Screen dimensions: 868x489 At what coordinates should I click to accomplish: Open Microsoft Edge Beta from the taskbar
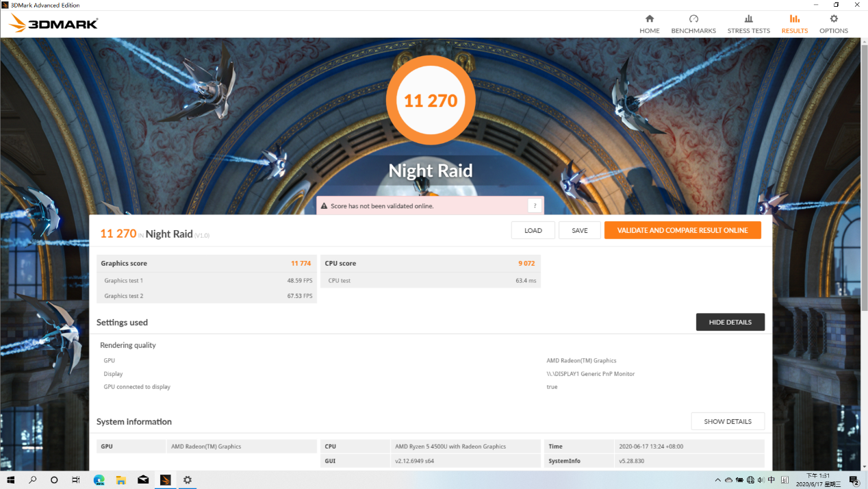99,480
